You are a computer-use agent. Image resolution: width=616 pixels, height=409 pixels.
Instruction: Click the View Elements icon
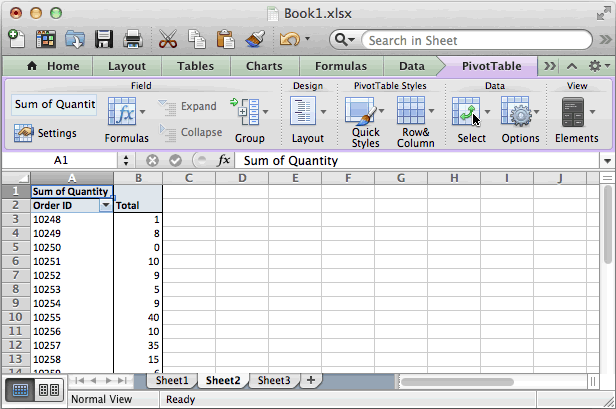pos(573,112)
